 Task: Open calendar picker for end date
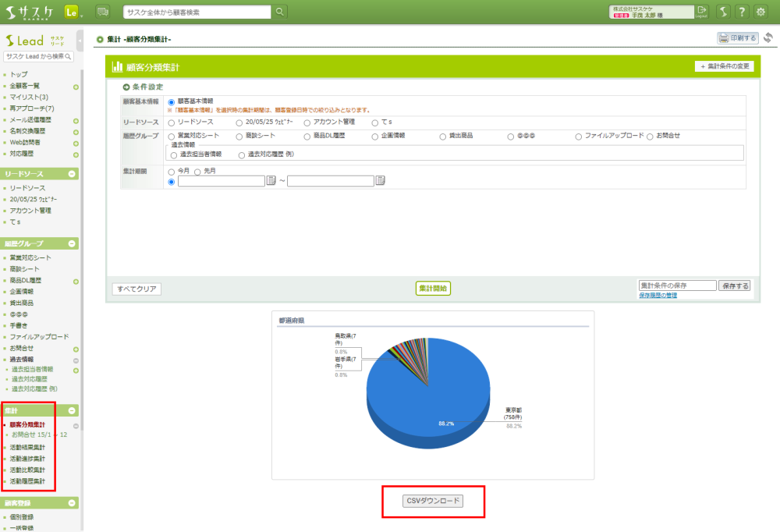point(381,181)
